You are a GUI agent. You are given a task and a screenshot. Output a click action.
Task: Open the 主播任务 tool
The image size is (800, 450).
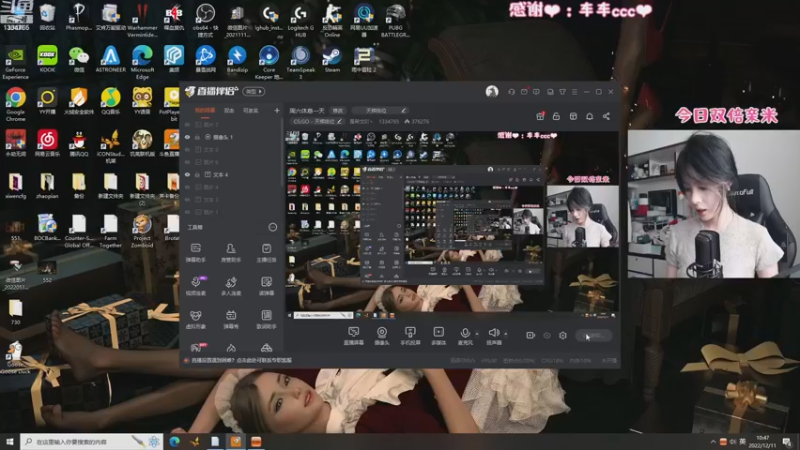(266, 253)
